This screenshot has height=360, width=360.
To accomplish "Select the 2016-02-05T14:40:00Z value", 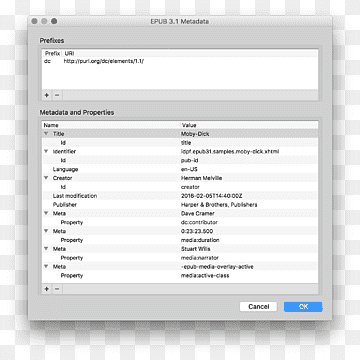I will (x=211, y=196).
